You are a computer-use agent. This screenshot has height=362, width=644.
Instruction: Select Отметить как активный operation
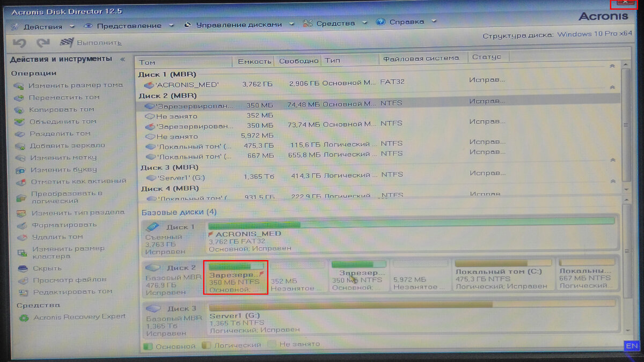pyautogui.click(x=71, y=181)
